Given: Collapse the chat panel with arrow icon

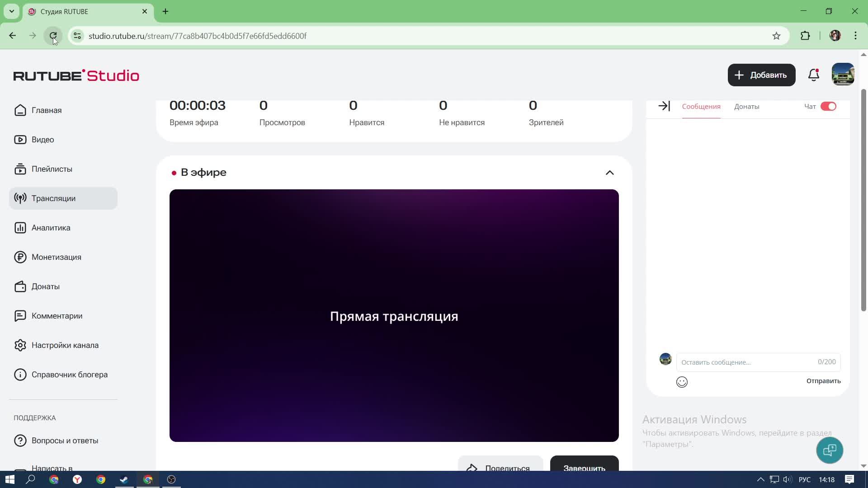Looking at the screenshot, I should 664,106.
